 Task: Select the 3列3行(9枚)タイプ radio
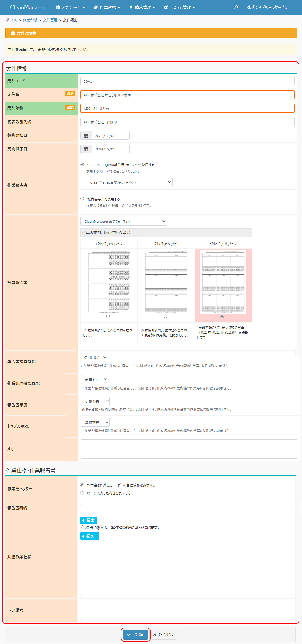click(222, 316)
